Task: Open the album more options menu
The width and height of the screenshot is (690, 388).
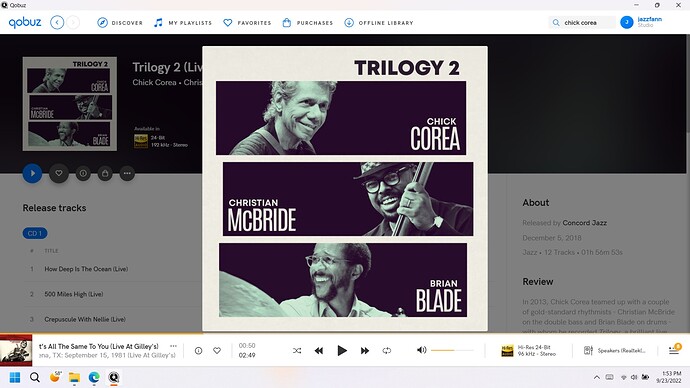Action: pos(127,173)
